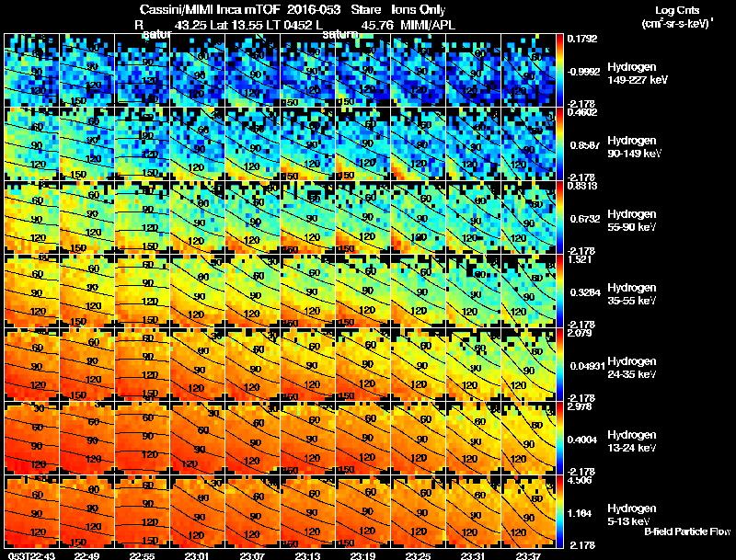
Task: Click the time axis label '23:19'
Action: 362,555
